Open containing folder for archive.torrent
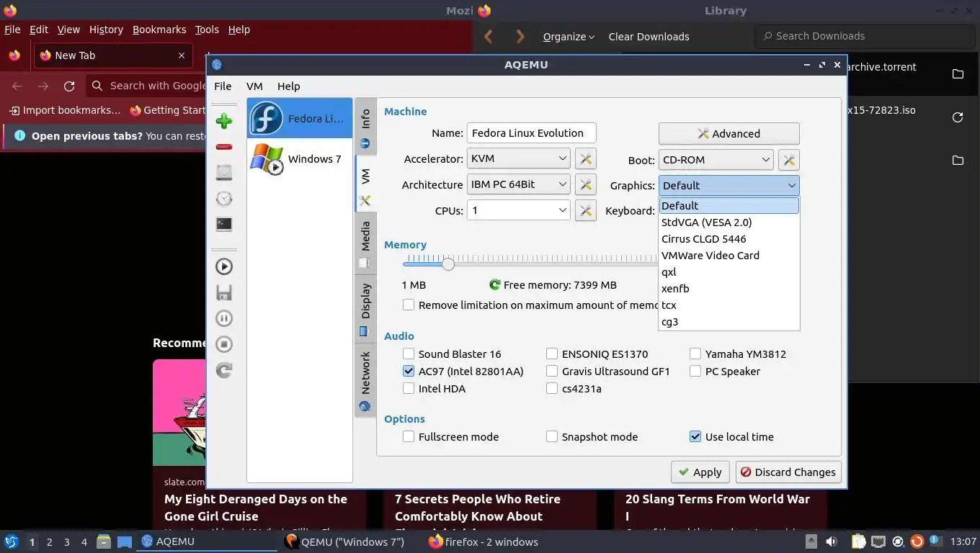980x553 pixels. (x=958, y=74)
